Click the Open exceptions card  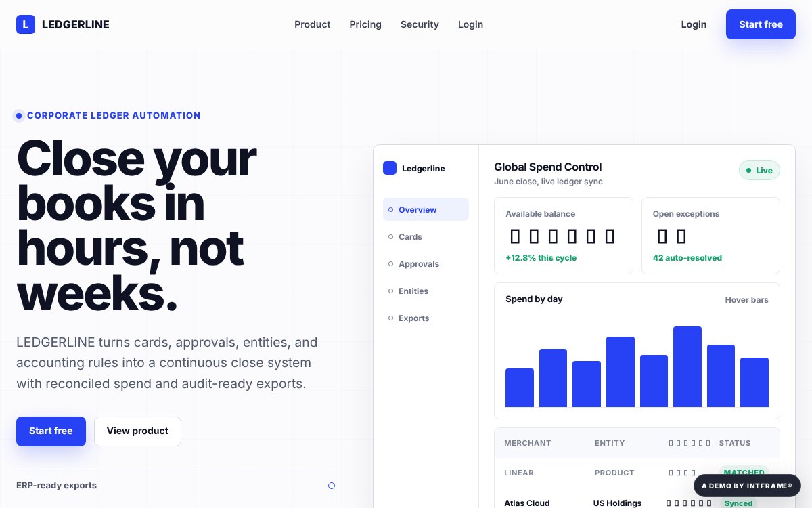710,236
